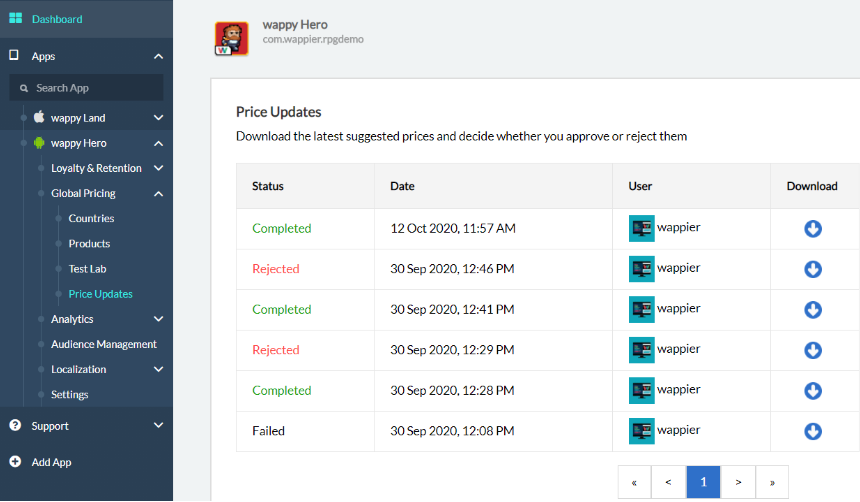Expand the Localization submenu
860x502 pixels.
click(x=159, y=369)
